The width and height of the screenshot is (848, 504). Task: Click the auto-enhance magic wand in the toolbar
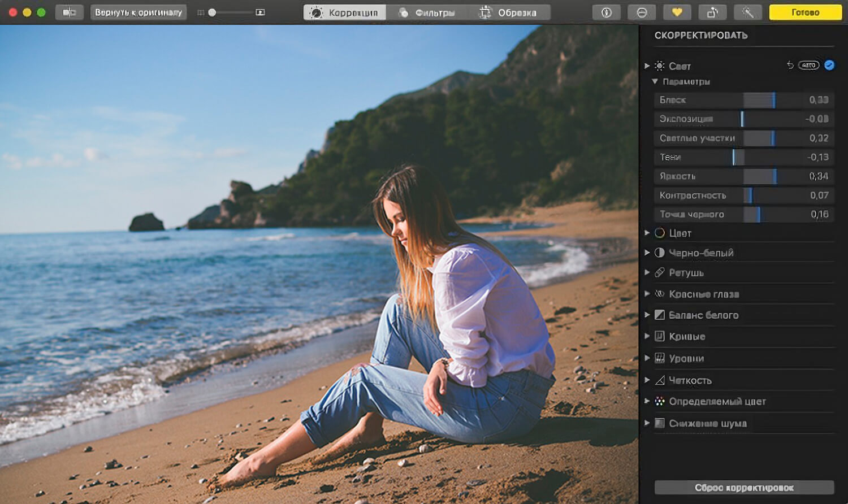[749, 11]
